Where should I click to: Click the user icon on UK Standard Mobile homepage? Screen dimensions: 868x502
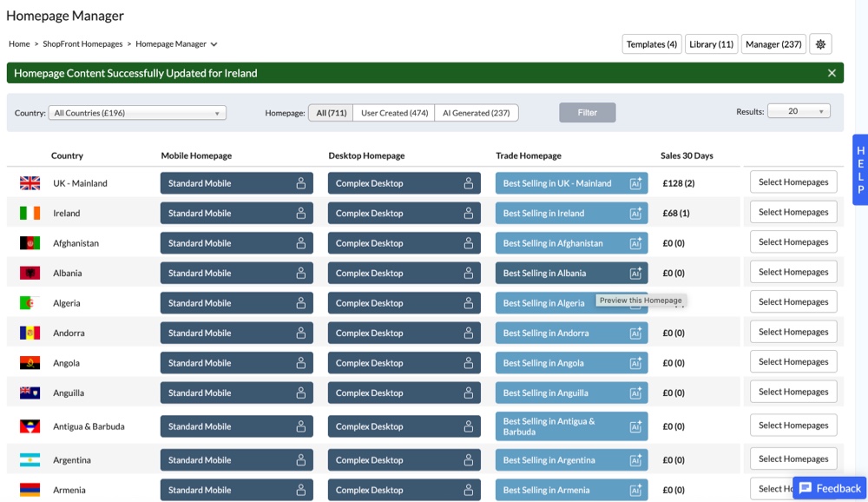point(299,182)
